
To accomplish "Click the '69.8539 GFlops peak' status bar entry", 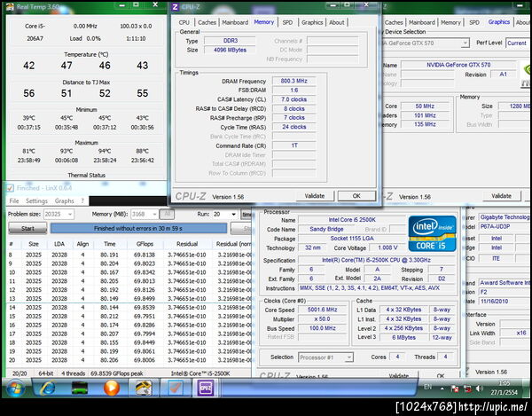I will click(x=117, y=373).
